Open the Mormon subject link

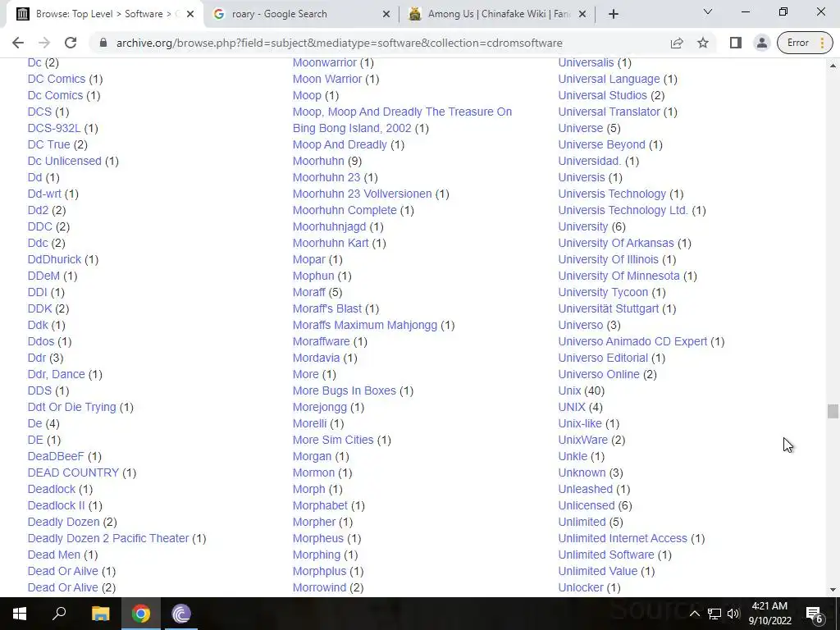click(x=313, y=473)
